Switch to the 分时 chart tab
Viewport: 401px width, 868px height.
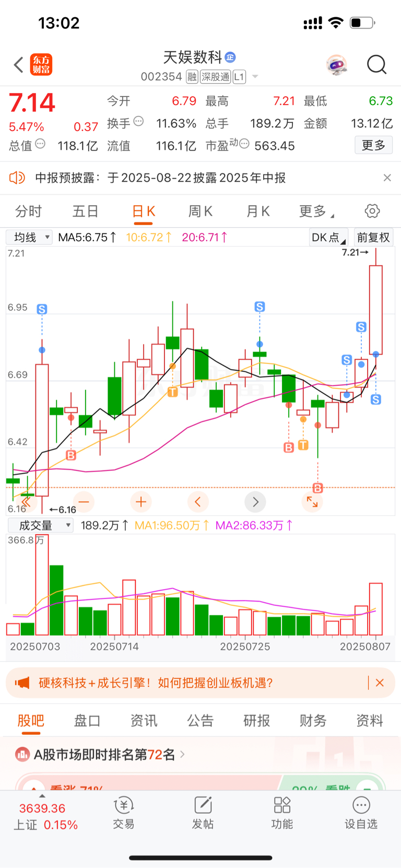point(28,211)
